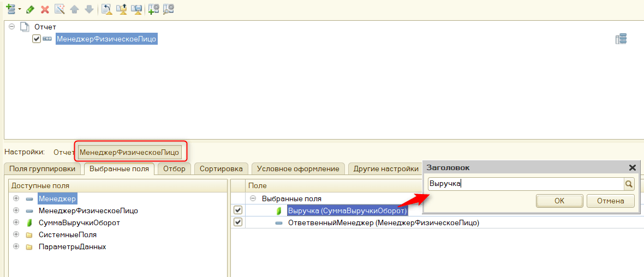Uncheck the Выручка selected field checkbox
The image size is (644, 277).
238,210
